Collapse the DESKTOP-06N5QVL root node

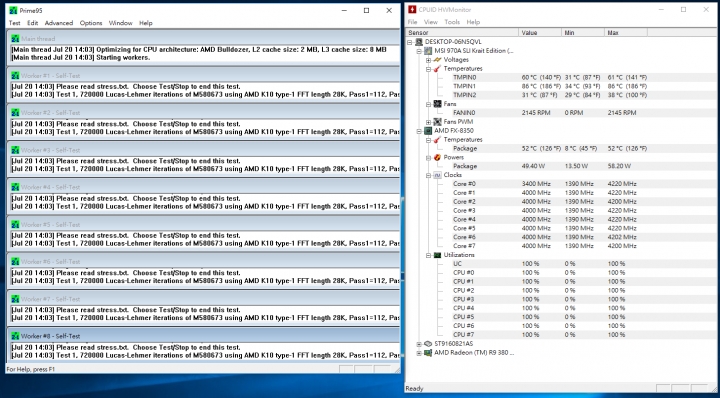410,42
